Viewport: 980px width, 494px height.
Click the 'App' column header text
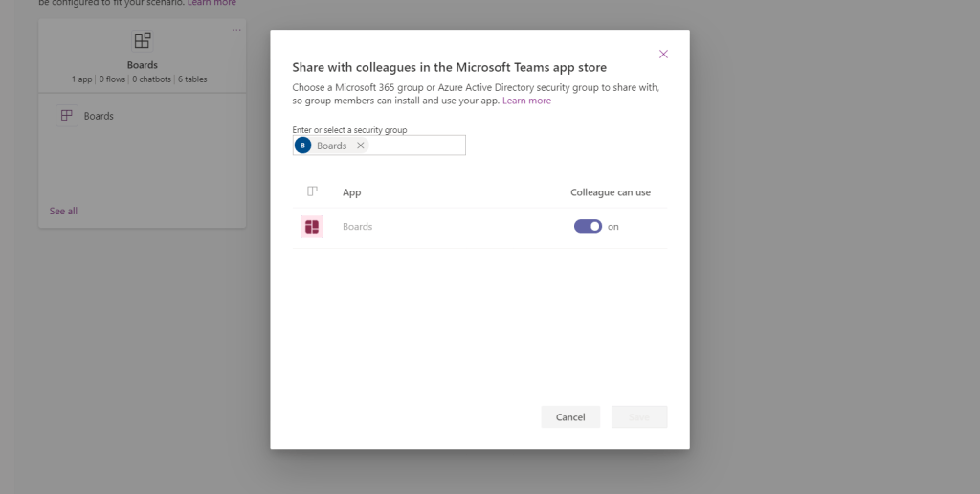pyautogui.click(x=351, y=192)
